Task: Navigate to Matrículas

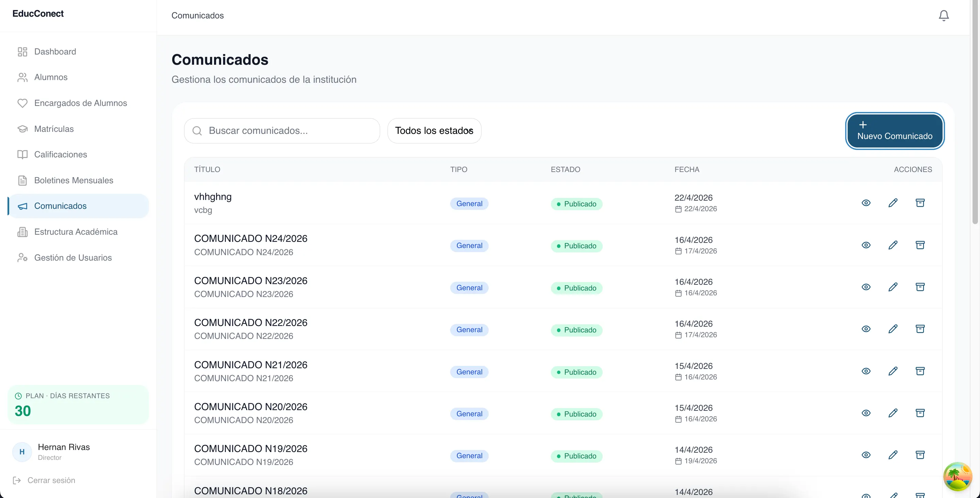Action: point(54,129)
